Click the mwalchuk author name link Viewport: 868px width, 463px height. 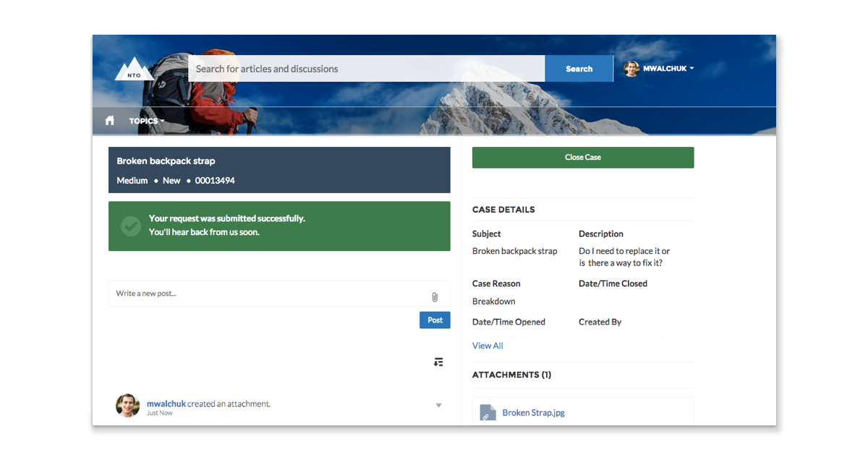pyautogui.click(x=166, y=404)
